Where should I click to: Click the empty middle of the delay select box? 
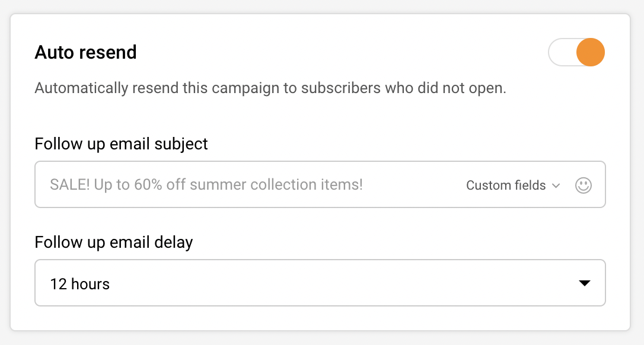332,283
